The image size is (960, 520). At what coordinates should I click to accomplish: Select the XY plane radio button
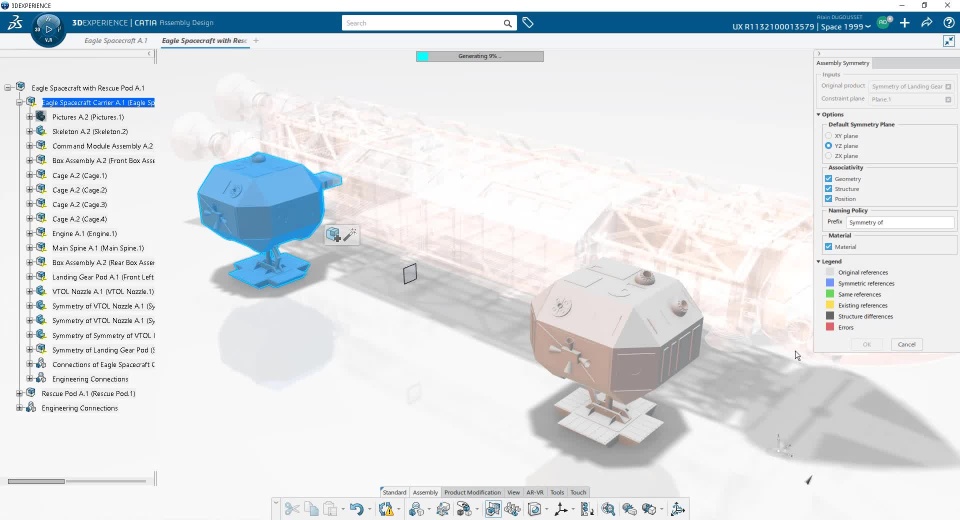coord(828,136)
